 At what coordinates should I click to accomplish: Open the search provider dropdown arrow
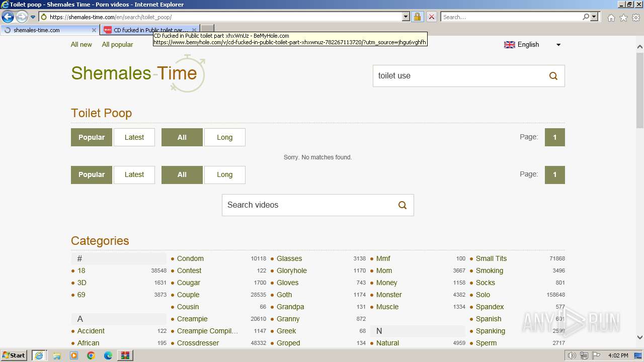594,17
